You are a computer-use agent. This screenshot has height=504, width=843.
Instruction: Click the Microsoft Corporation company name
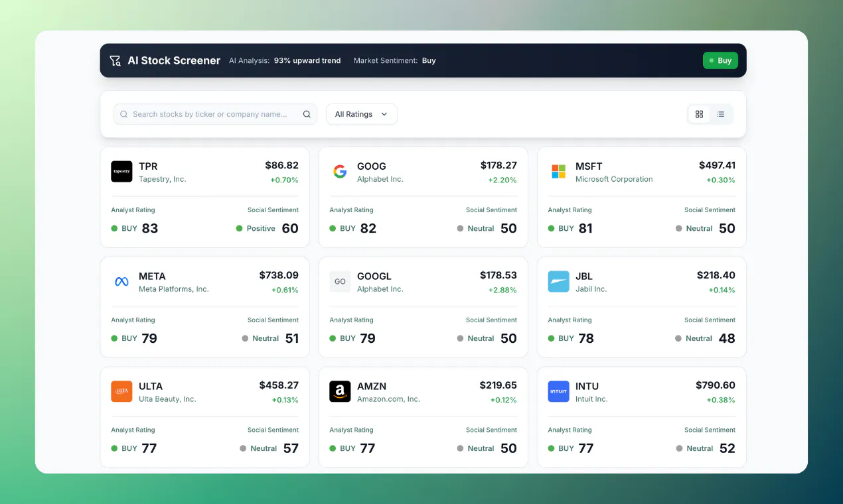[614, 180]
